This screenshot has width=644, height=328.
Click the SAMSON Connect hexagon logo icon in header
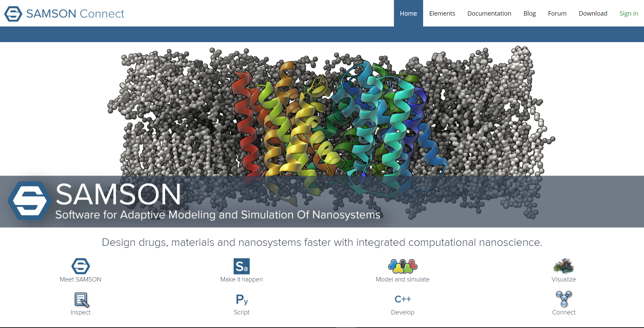(13, 14)
